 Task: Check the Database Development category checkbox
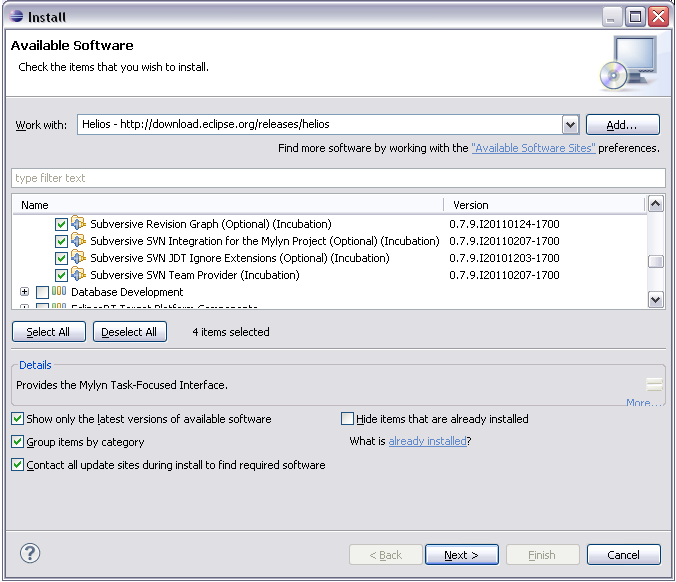[x=42, y=292]
